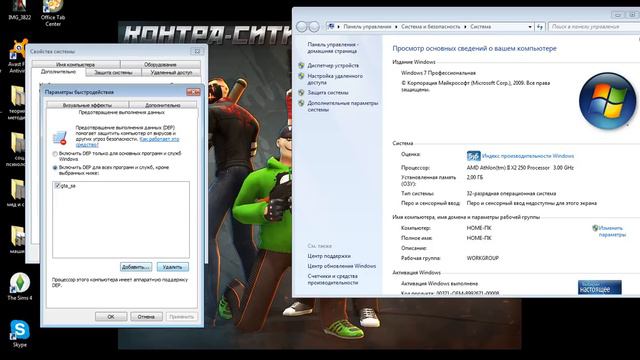Open the The Sims 4 desktop shortcut
This screenshot has height=360, width=640.
click(x=19, y=286)
